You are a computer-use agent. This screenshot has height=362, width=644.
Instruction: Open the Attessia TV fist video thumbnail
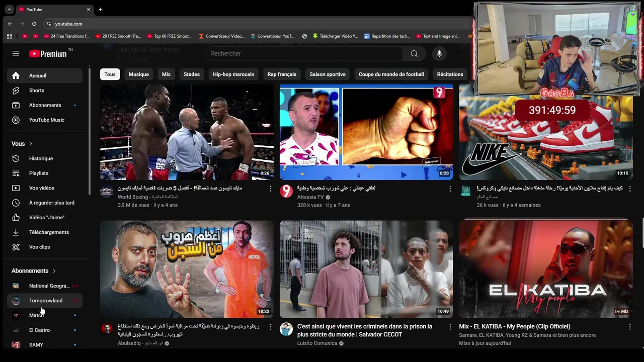pos(366,132)
